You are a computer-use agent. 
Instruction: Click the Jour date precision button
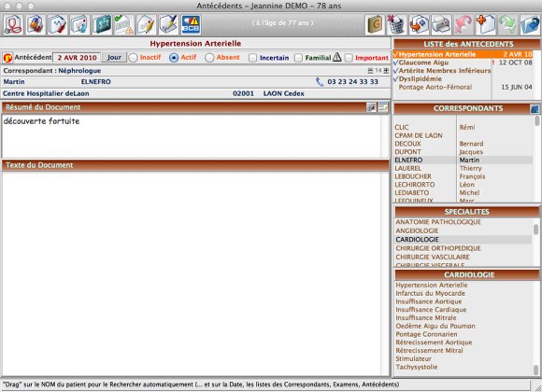click(x=114, y=57)
